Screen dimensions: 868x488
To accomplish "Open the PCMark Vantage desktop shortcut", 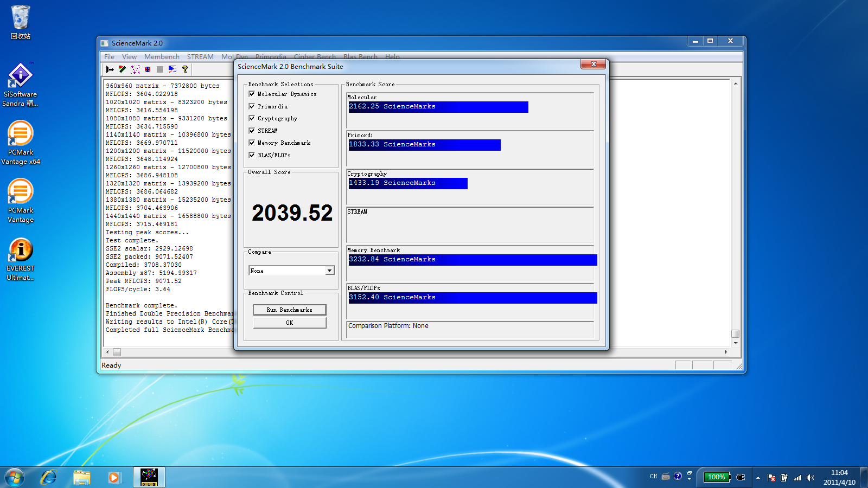I will click(x=21, y=201).
